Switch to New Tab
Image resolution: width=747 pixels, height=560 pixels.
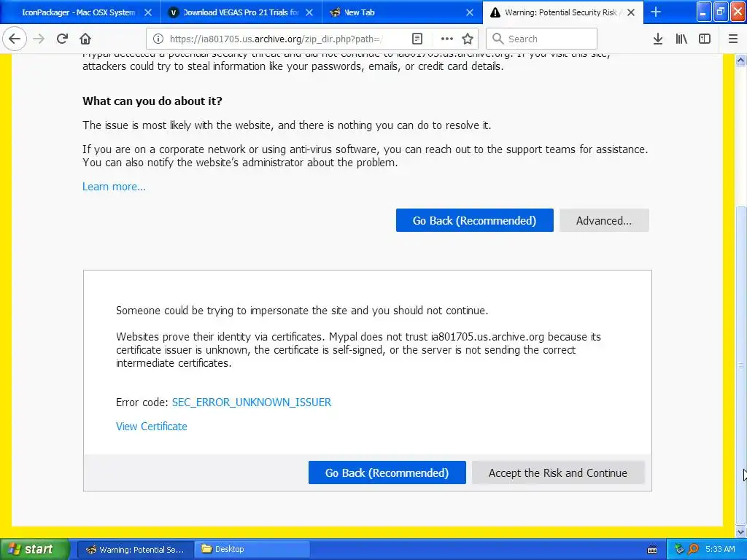tap(401, 12)
